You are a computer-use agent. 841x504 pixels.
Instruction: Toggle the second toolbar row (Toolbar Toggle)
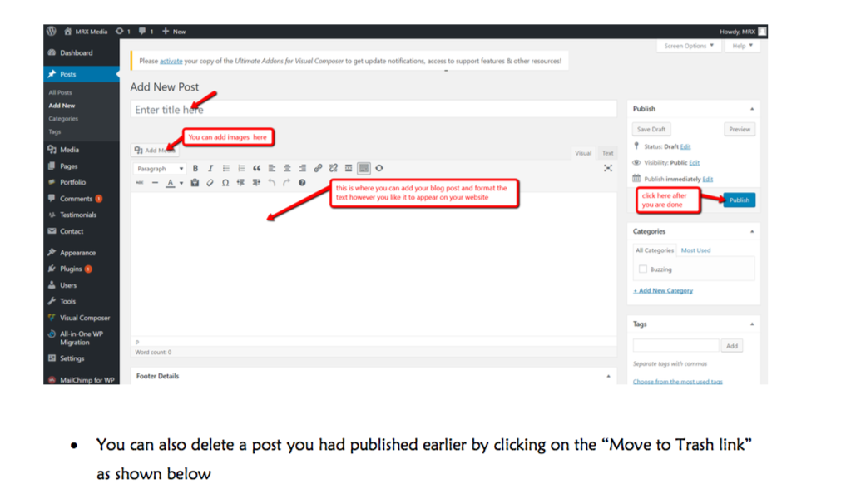364,168
